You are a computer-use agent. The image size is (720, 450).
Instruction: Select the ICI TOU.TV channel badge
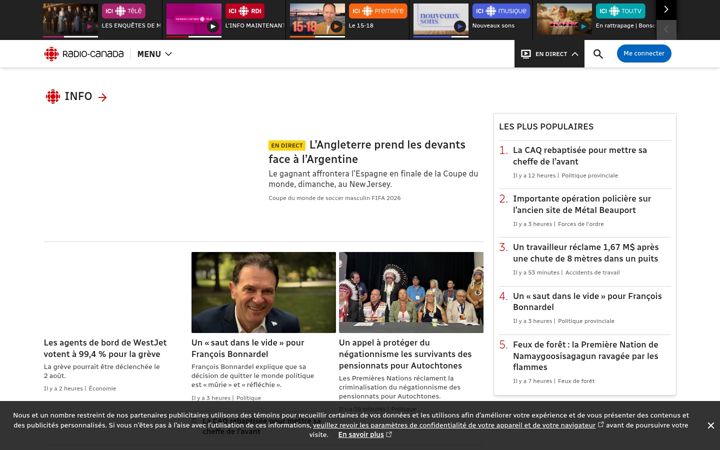[x=620, y=11]
